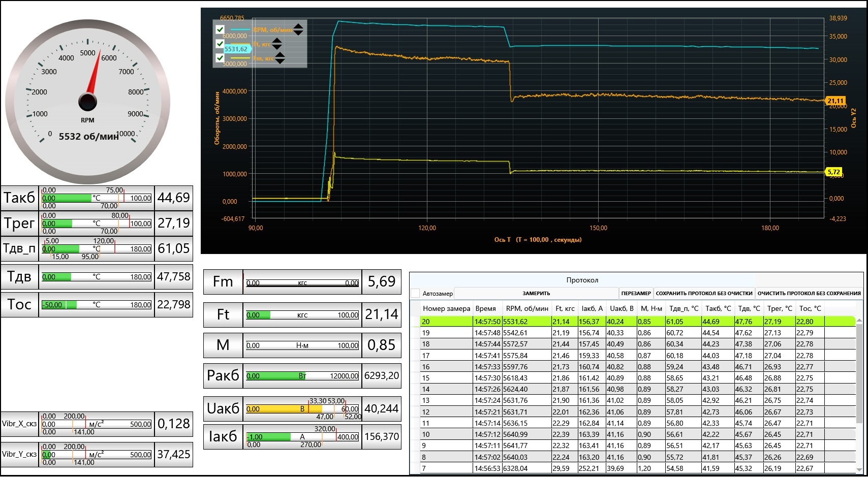Viewport: 868px width, 477px height.
Task: Click the protocol table vertical scrollbar thumb
Action: [x=859, y=373]
